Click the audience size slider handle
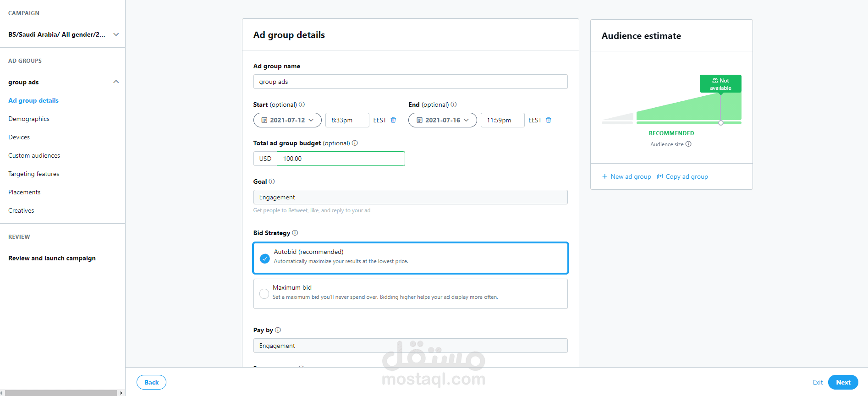Screen dimensions: 868x396 pyautogui.click(x=721, y=123)
